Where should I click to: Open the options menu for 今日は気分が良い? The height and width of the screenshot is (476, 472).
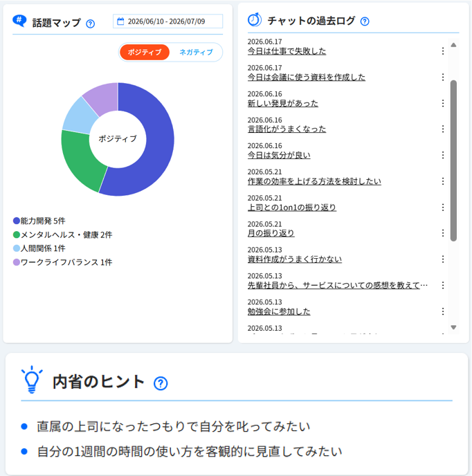pyautogui.click(x=443, y=155)
